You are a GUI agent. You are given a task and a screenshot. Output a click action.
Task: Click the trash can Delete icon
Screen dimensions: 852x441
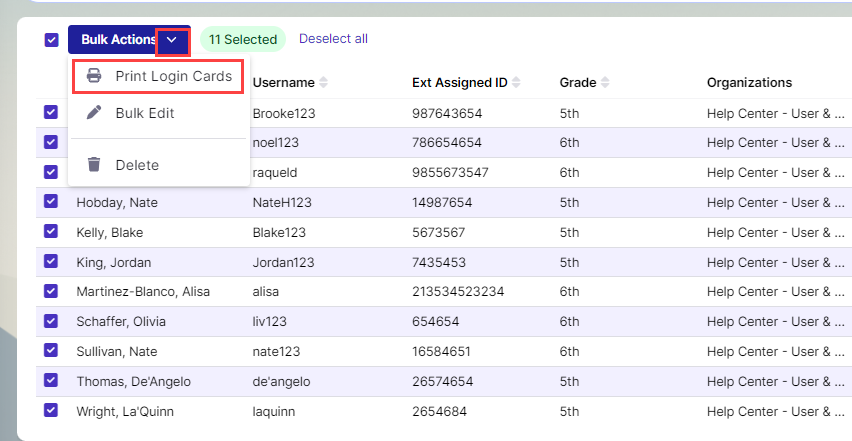[x=94, y=165]
